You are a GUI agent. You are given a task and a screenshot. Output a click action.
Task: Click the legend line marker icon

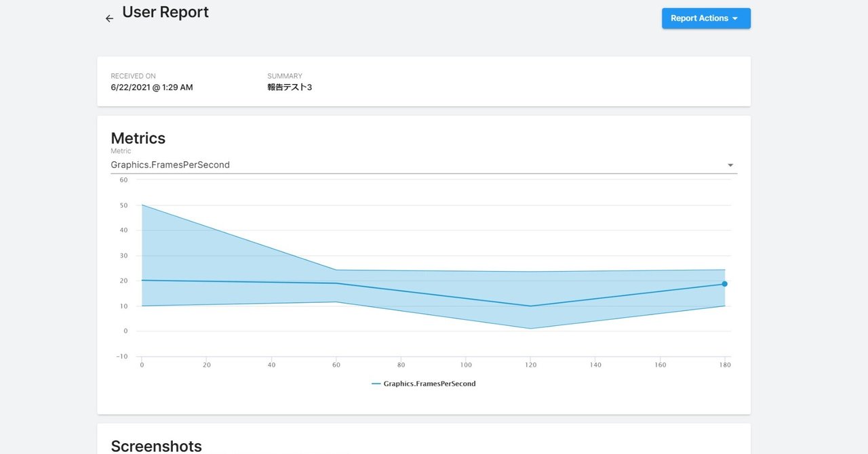pos(377,383)
